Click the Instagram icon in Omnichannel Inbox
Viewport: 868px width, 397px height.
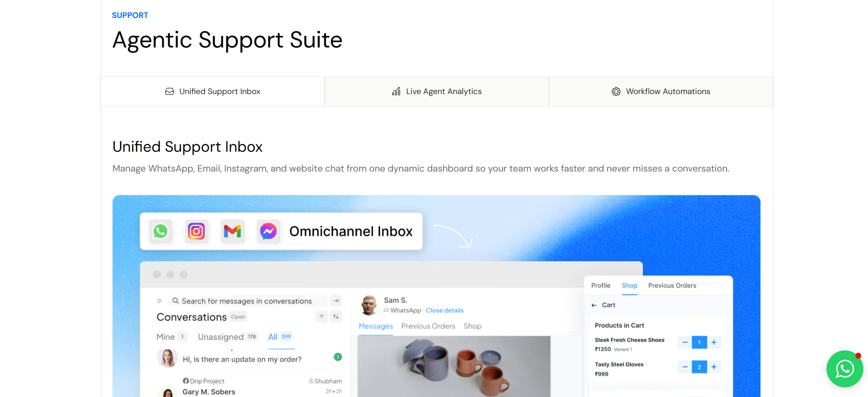click(196, 231)
